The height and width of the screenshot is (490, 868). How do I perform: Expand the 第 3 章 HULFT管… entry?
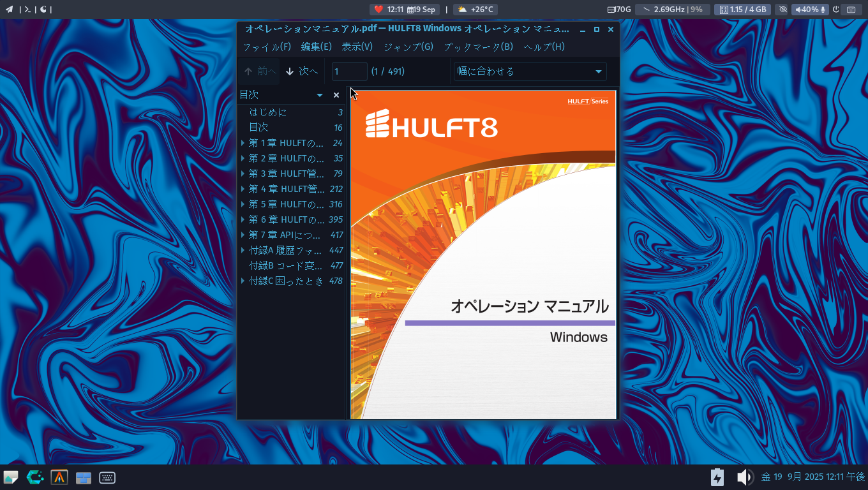tap(243, 174)
